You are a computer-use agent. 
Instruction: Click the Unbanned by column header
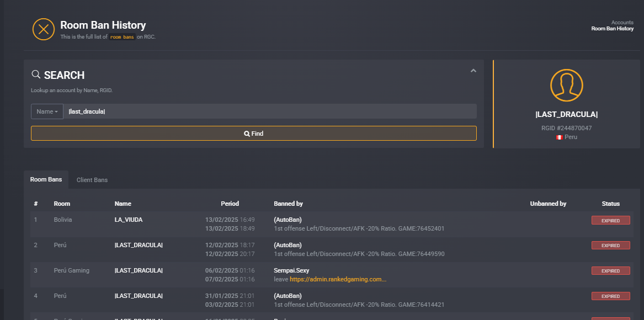coord(548,204)
